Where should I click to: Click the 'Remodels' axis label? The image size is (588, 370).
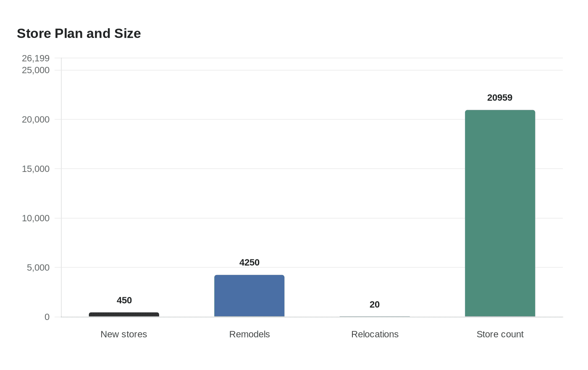point(249,334)
